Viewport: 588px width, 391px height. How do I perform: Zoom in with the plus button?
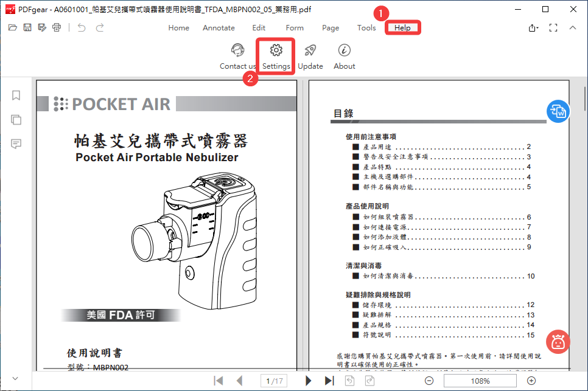[531, 381]
